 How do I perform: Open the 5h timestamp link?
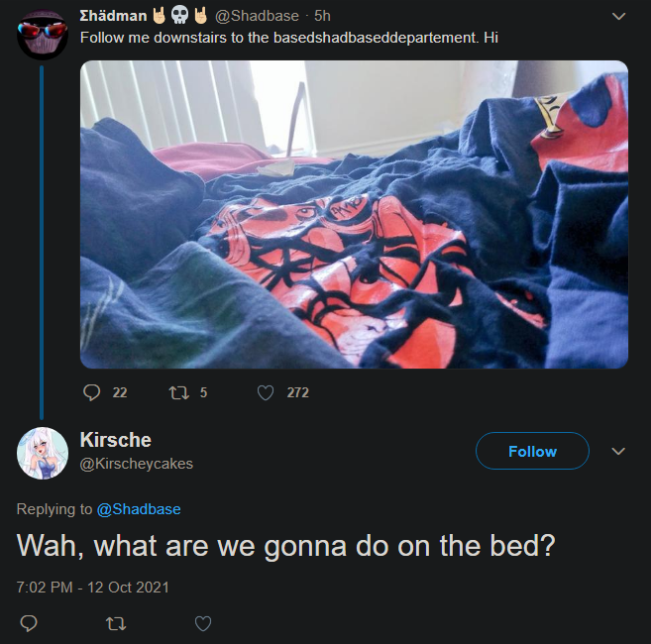point(322,16)
